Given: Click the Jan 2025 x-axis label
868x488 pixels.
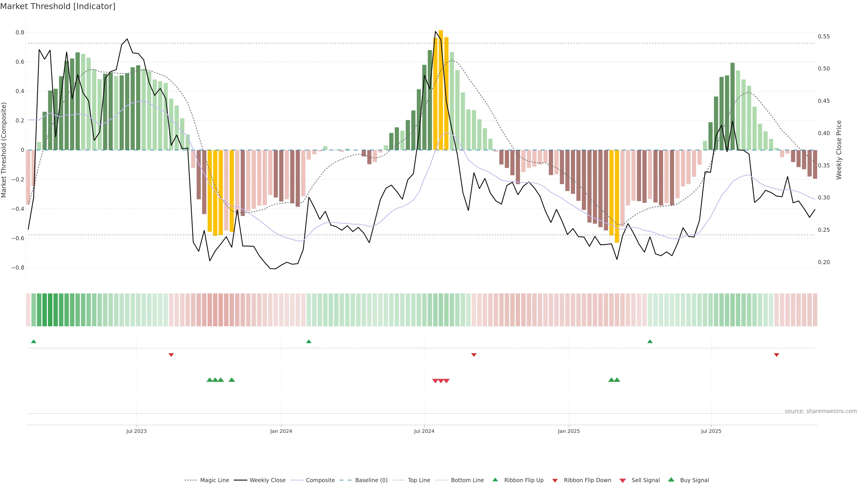Looking at the screenshot, I should pos(569,431).
